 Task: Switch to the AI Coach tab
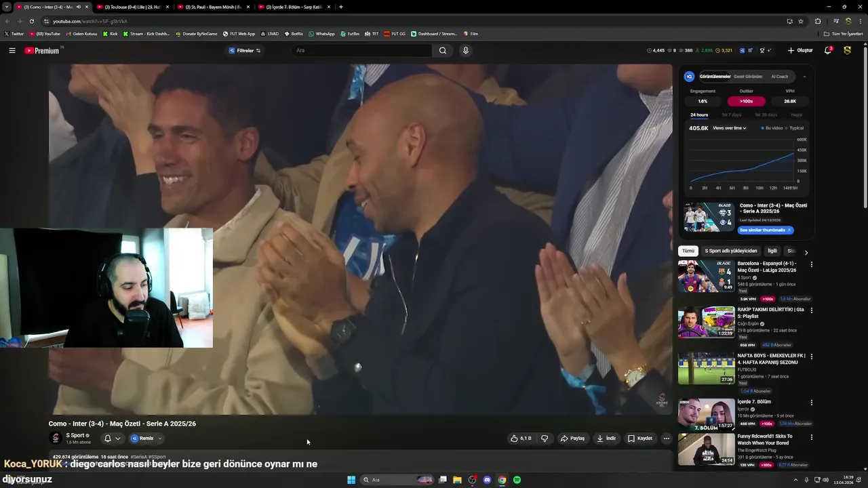(x=780, y=77)
